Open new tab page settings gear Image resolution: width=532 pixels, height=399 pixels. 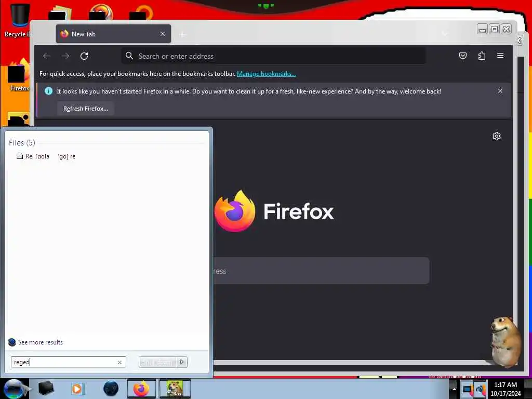point(496,136)
